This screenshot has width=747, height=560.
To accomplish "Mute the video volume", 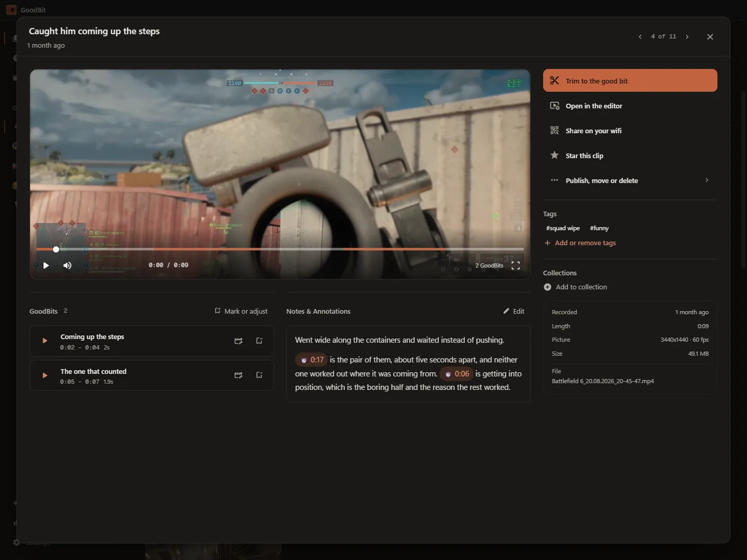I will coord(67,265).
